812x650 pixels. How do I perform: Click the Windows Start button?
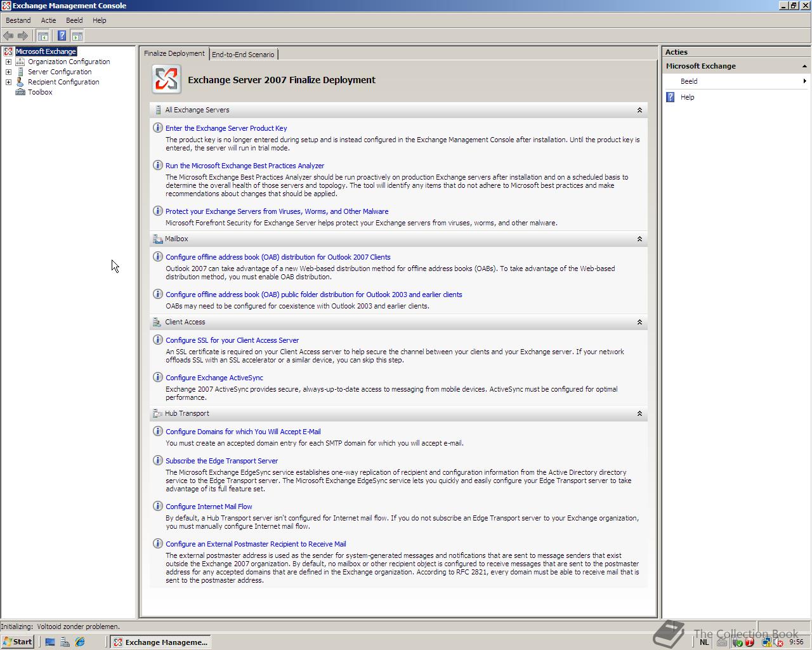pyautogui.click(x=17, y=642)
